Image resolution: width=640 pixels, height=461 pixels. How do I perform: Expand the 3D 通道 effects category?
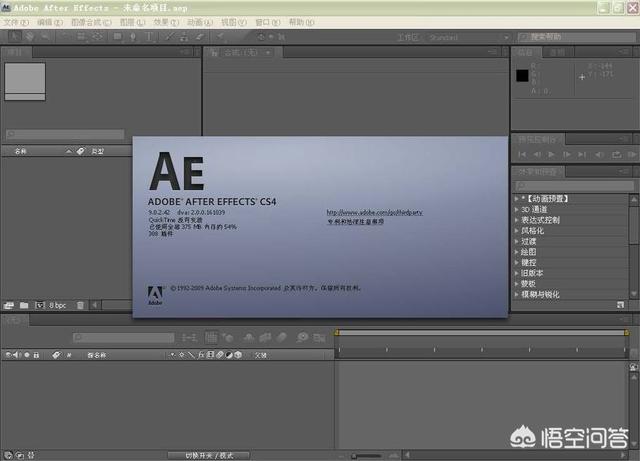517,209
